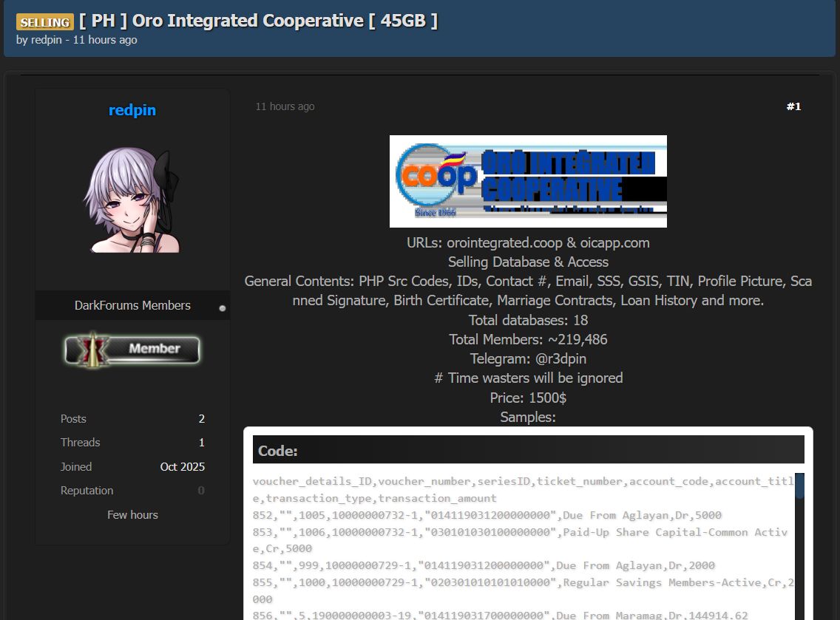Viewport: 840px width, 620px height.
Task: Click inside the voucher details code sample
Action: (x=518, y=548)
